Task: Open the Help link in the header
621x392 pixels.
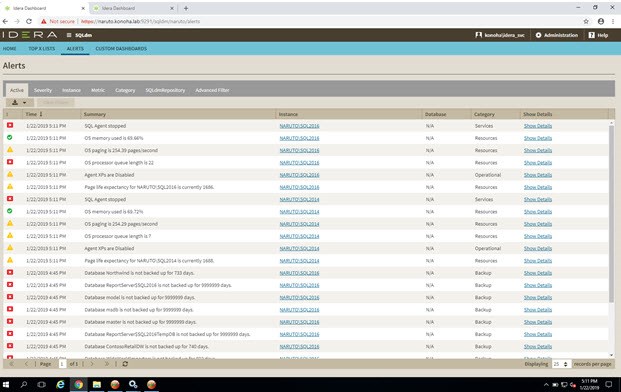Action: point(598,35)
